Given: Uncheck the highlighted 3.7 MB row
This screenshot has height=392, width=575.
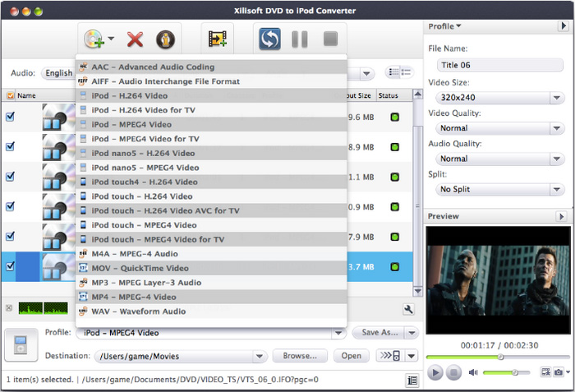Looking at the screenshot, I should coord(10,266).
